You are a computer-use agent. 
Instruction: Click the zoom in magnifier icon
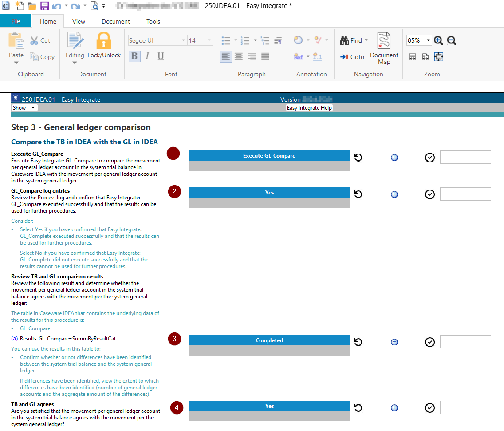[x=438, y=40]
